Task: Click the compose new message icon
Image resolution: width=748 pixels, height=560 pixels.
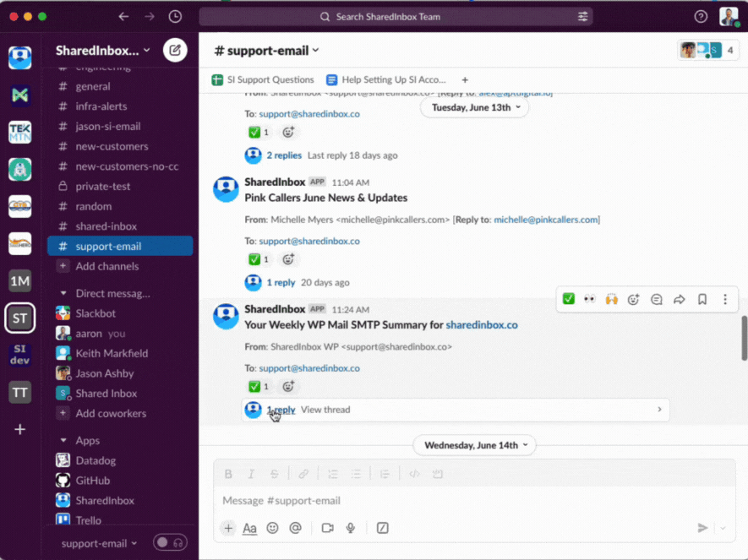Action: point(175,50)
